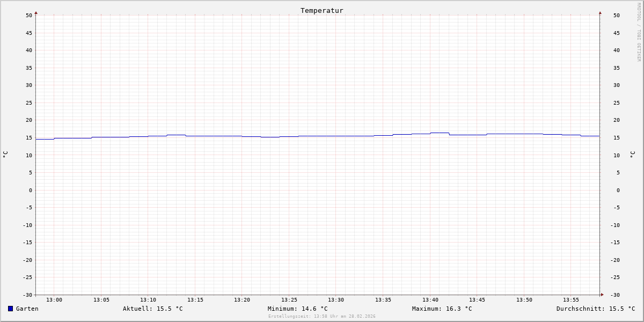The width and height of the screenshot is (644, 322).
Task: Click the Erstellungszeit timestamp footer text
Action: 322,317
